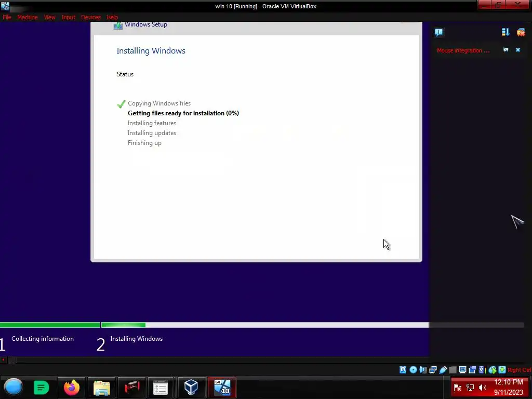532x399 pixels.
Task: Click Getting files ready for installation line
Action: tap(183, 113)
